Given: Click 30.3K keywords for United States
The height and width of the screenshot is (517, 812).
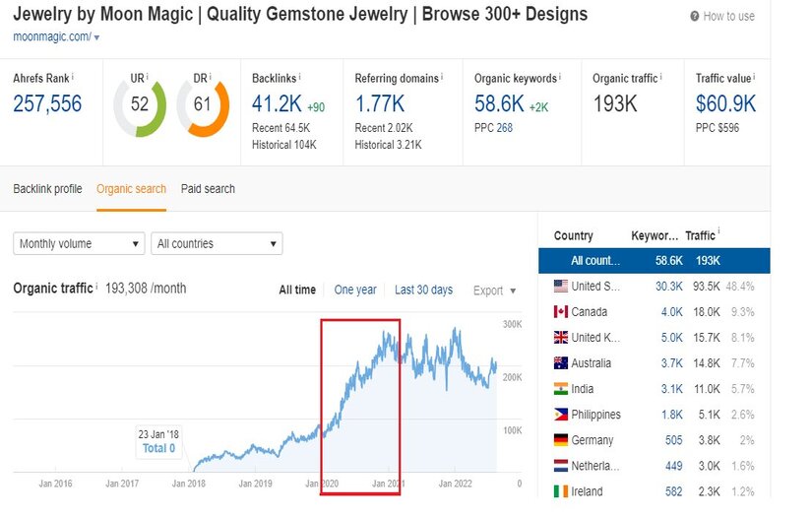Looking at the screenshot, I should (x=668, y=287).
